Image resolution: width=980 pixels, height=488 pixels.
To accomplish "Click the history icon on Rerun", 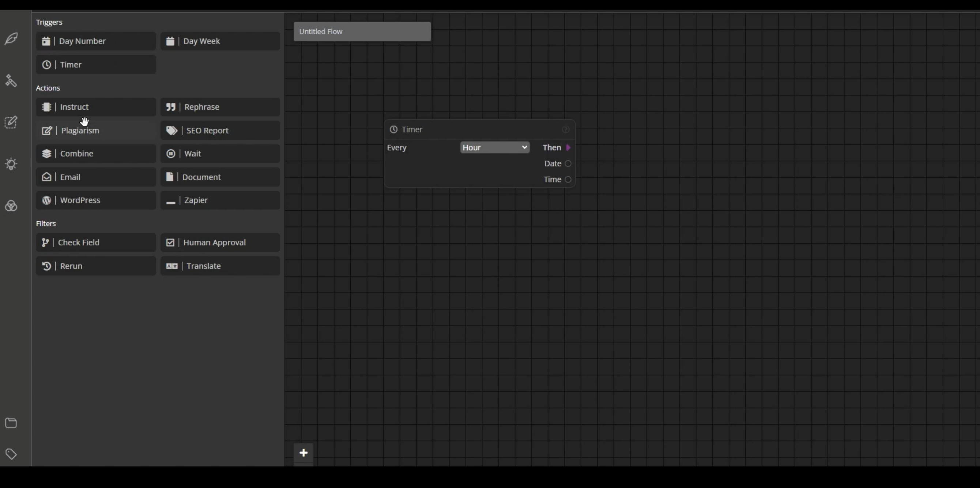I will click(46, 266).
